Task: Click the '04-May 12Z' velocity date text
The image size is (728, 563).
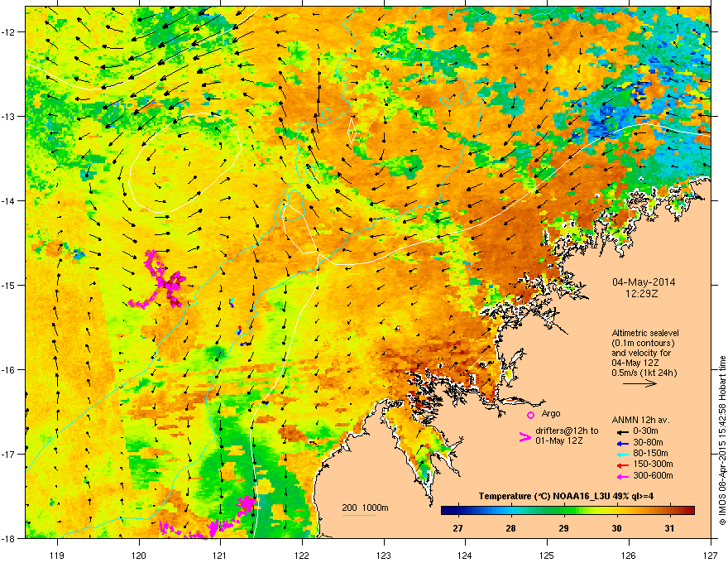Action: (x=635, y=363)
